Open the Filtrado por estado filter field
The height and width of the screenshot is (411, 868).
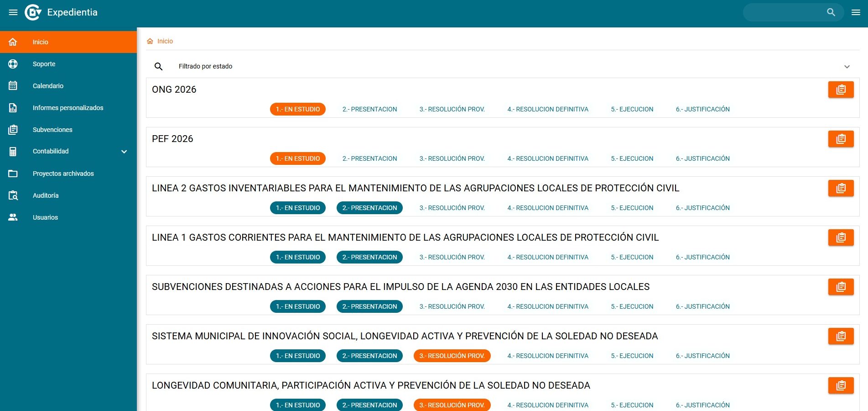pos(503,67)
